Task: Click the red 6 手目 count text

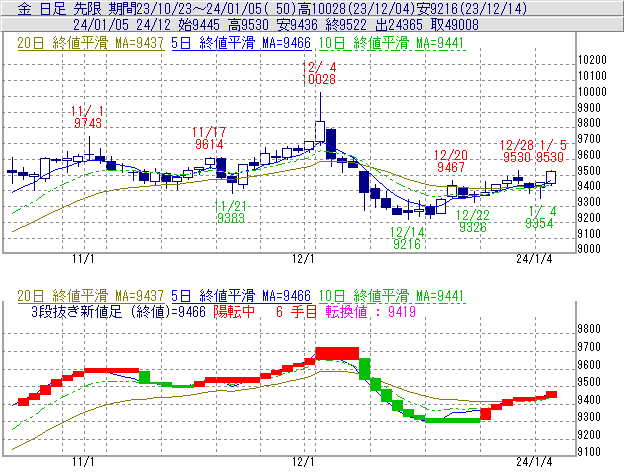Action: click(296, 312)
